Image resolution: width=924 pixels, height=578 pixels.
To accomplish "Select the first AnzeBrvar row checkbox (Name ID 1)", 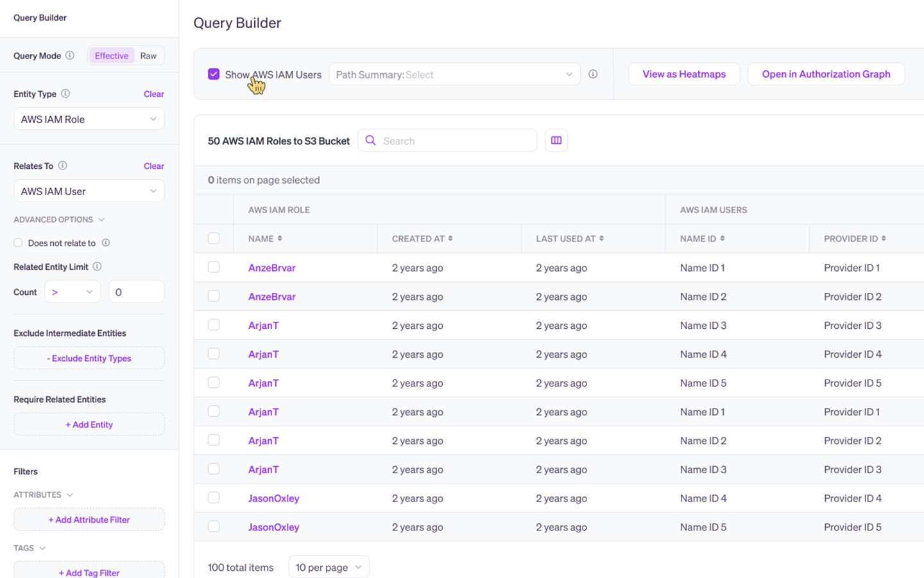I will coord(214,267).
